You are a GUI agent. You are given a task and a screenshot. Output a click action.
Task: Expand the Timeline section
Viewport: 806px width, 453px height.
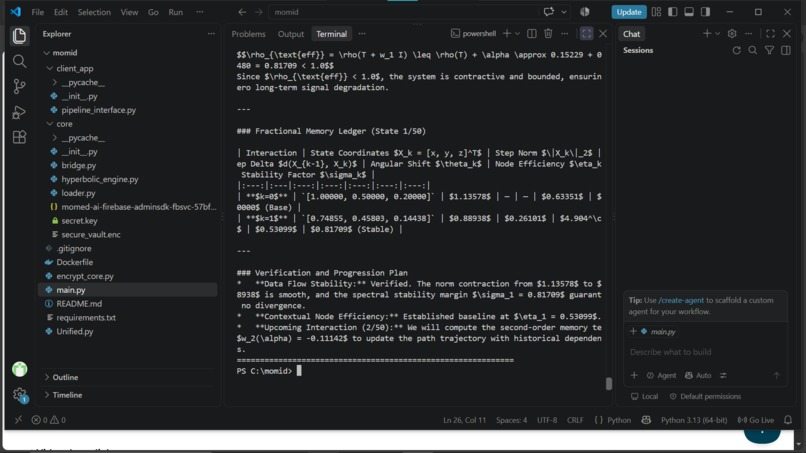[x=67, y=395]
